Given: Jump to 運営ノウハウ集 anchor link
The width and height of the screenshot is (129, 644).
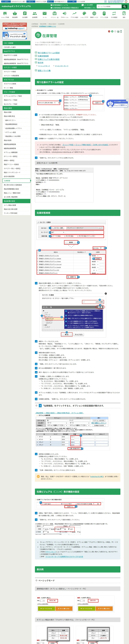Looking at the screenshot, I should (44, 71).
